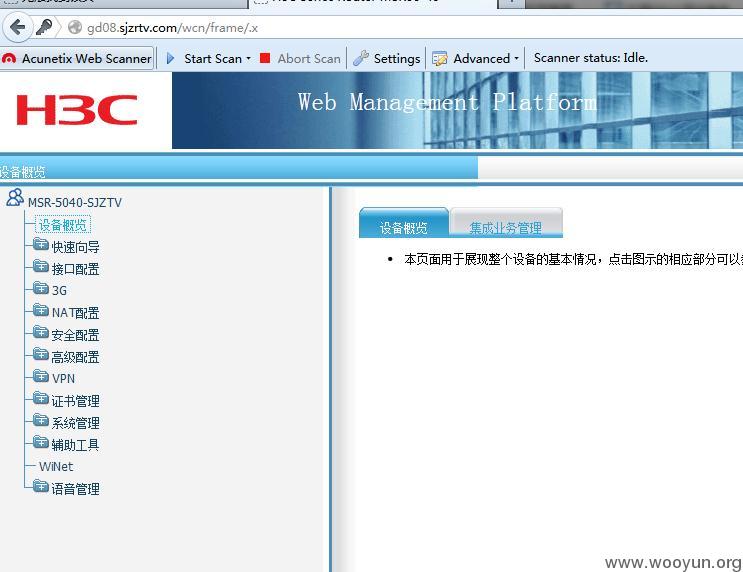Click the 语音管理 folder icon
Screen dimensions: 743x572
tap(41, 486)
